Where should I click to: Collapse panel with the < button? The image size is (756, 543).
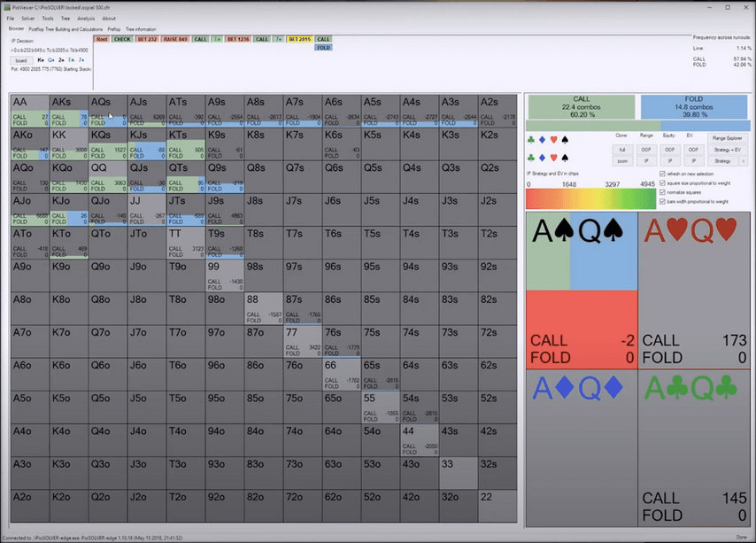[x=743, y=161]
